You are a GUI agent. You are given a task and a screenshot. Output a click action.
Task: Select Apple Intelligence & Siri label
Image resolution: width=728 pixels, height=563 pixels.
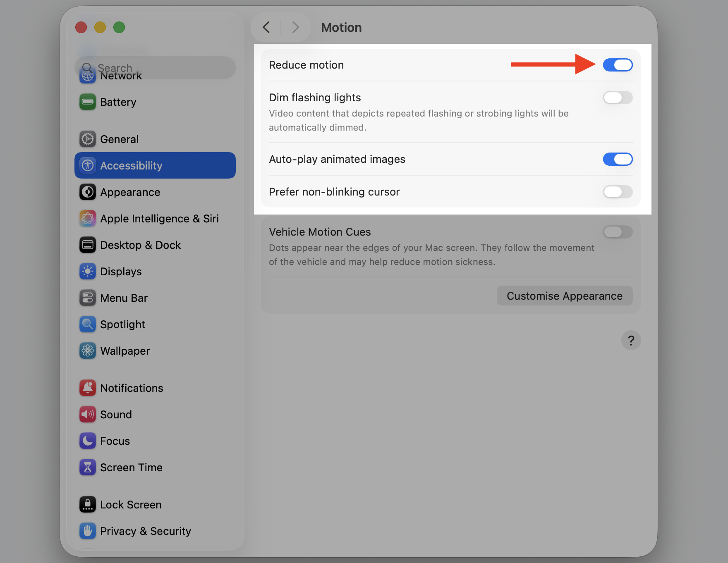pyautogui.click(x=159, y=219)
